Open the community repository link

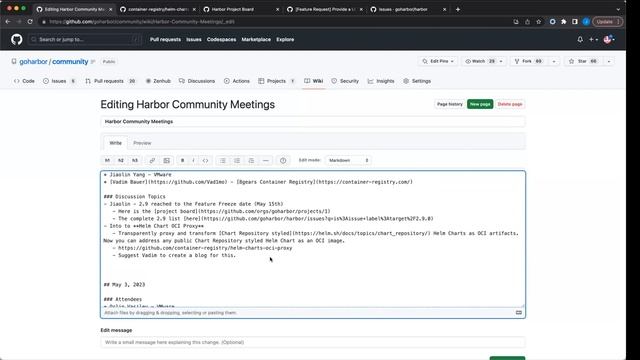[70, 62]
